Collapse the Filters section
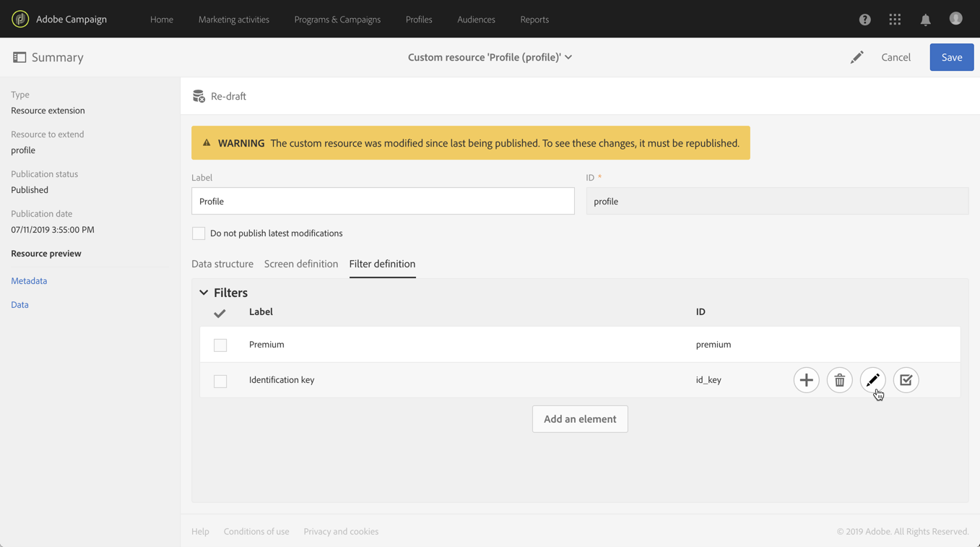The image size is (980, 547). point(204,293)
